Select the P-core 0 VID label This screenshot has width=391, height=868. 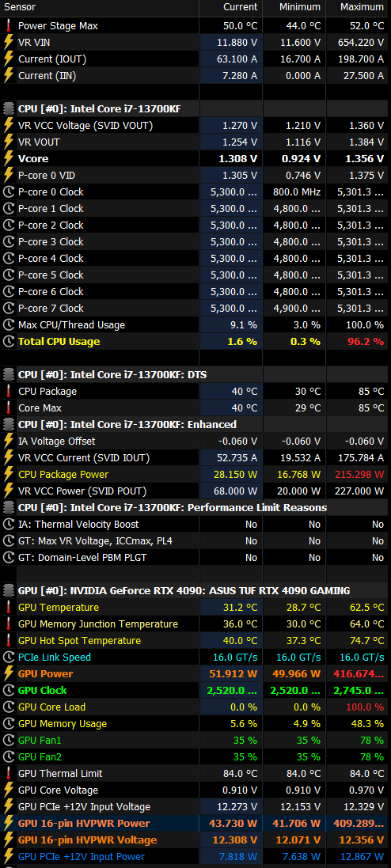tap(47, 176)
